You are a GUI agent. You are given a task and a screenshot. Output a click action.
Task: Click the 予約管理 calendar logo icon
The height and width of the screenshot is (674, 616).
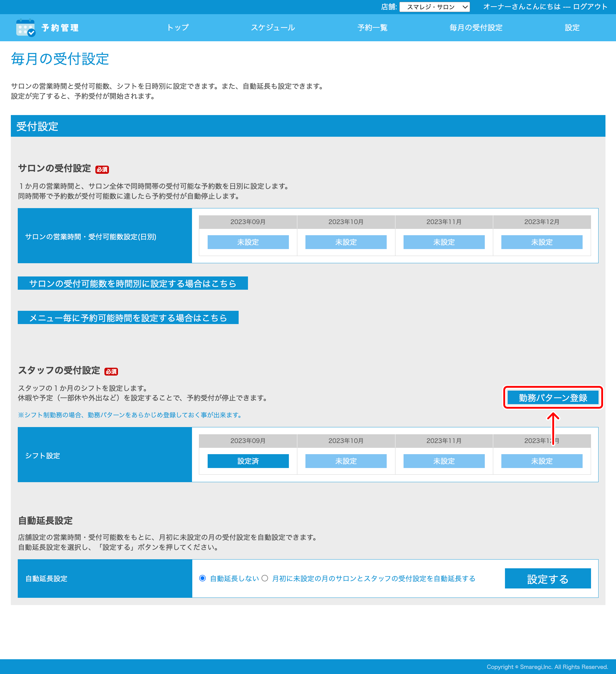tap(25, 28)
